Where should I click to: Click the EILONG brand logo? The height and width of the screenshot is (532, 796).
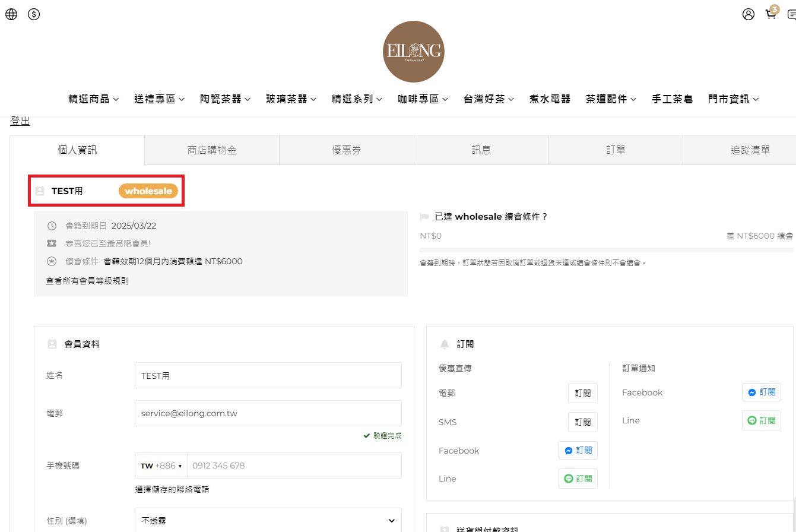pyautogui.click(x=413, y=52)
